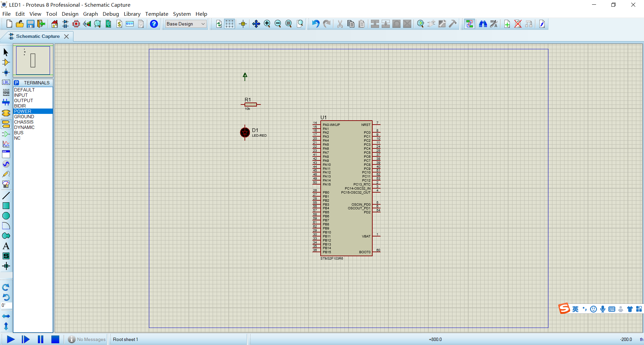Click the microphone icon in IME bar
This screenshot has height=345, width=644.
click(x=603, y=309)
